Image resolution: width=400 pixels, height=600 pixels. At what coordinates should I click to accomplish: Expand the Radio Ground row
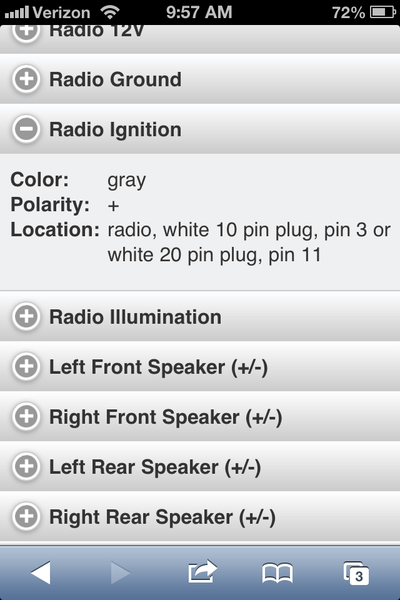[x=200, y=79]
